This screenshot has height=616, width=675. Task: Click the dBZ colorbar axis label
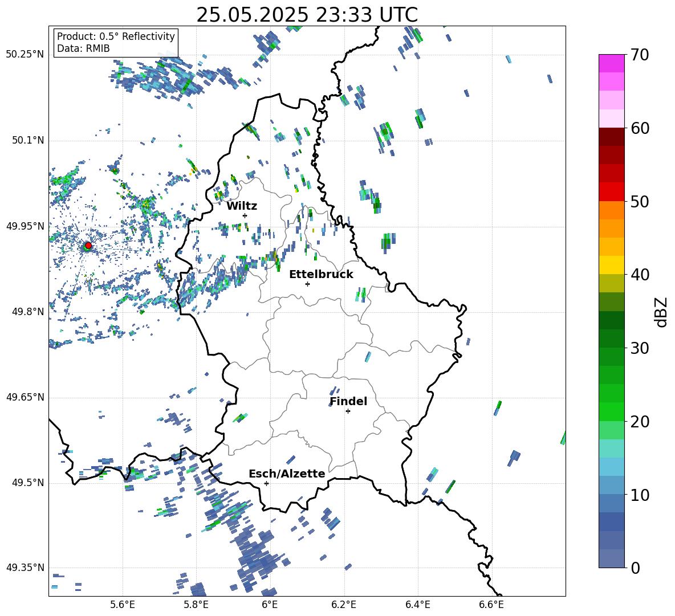662,312
